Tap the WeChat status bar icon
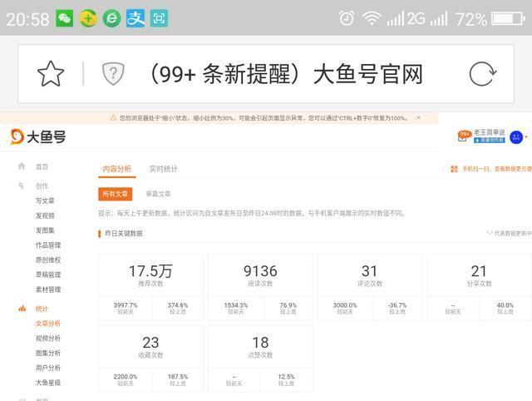 coord(65,18)
